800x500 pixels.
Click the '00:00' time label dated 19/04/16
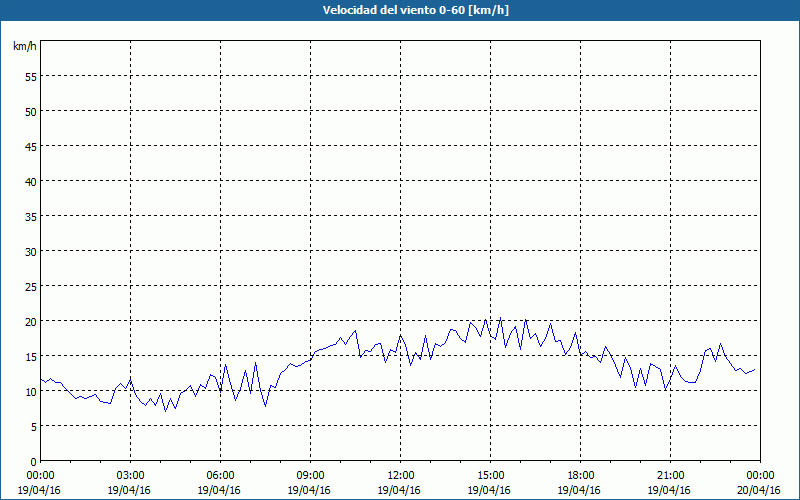tap(40, 476)
